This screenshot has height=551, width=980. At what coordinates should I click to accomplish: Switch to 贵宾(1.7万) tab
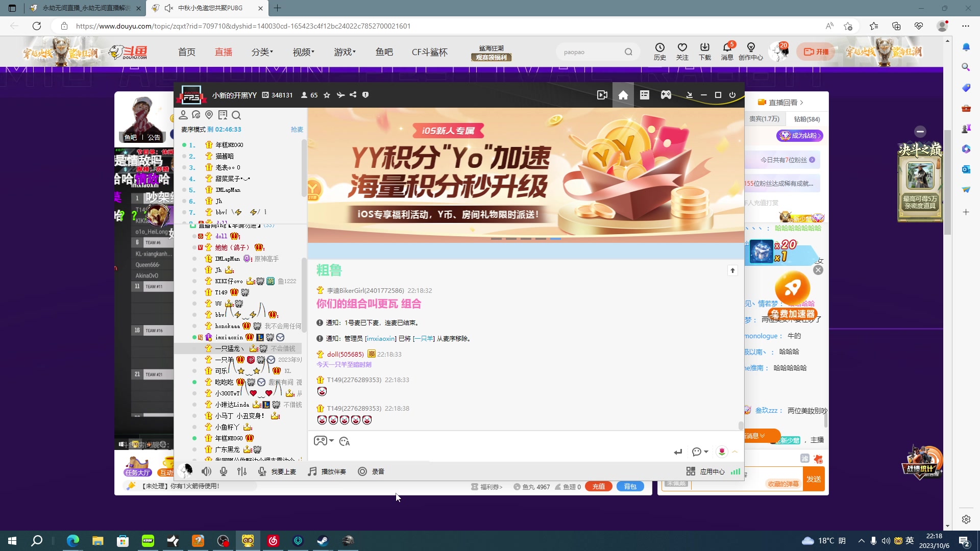click(x=764, y=119)
